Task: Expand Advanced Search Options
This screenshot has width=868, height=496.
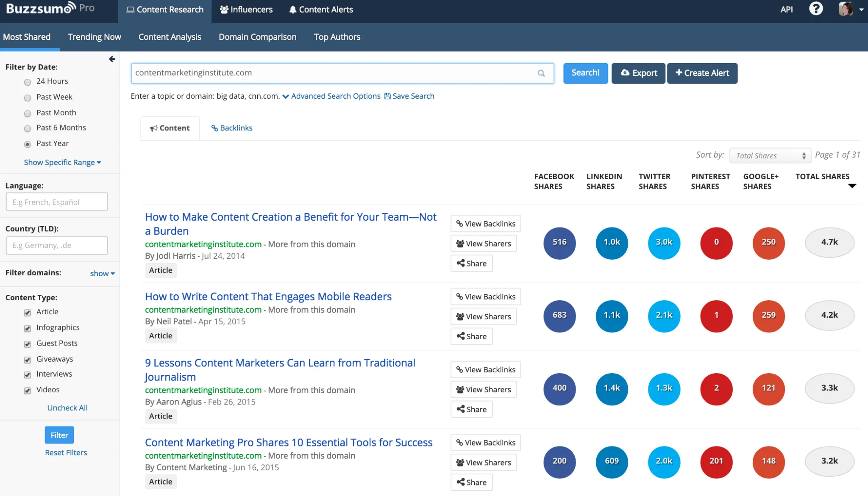Action: click(x=331, y=96)
